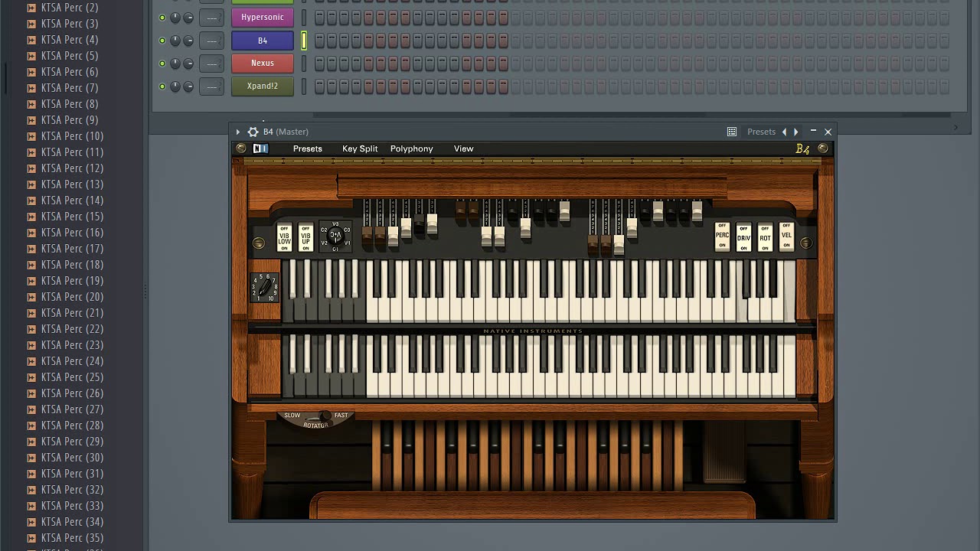The width and height of the screenshot is (980, 551).
Task: Click the Nexus channel select LED
Action: (x=304, y=64)
